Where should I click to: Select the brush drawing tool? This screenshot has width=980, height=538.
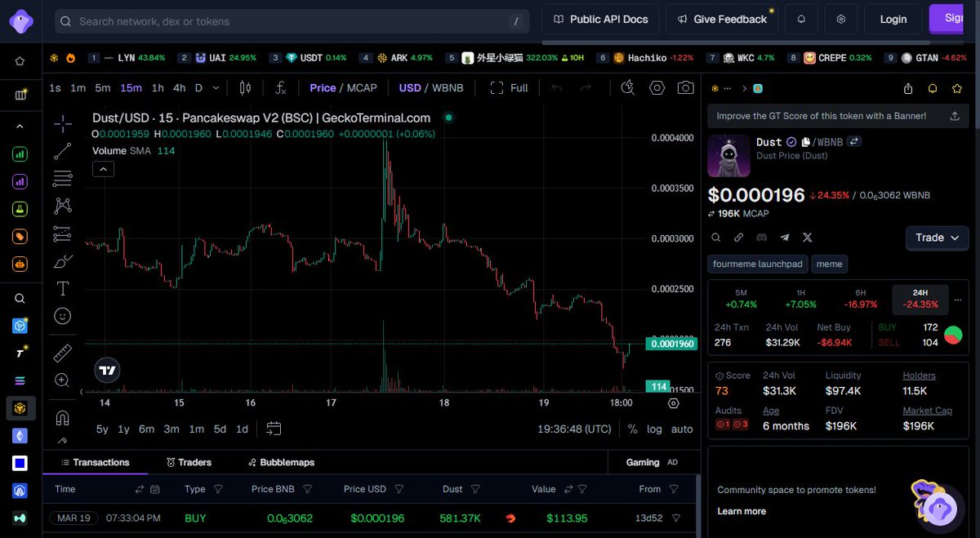click(x=63, y=261)
